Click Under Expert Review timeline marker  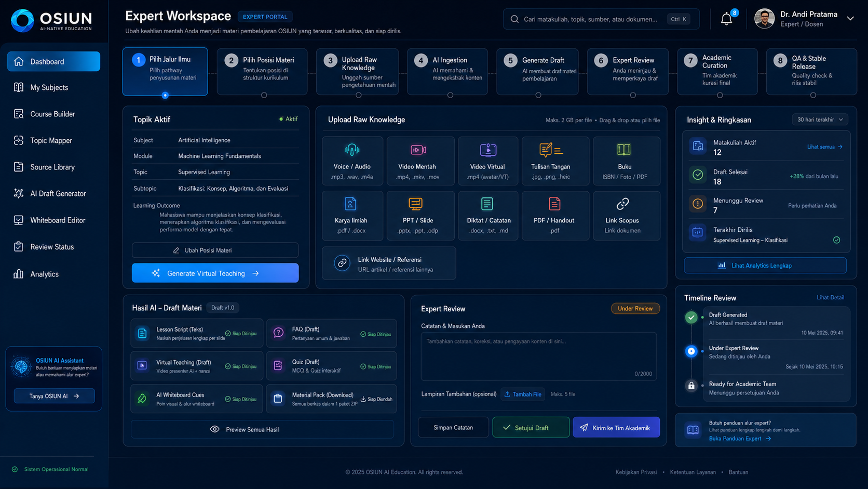tap(691, 351)
